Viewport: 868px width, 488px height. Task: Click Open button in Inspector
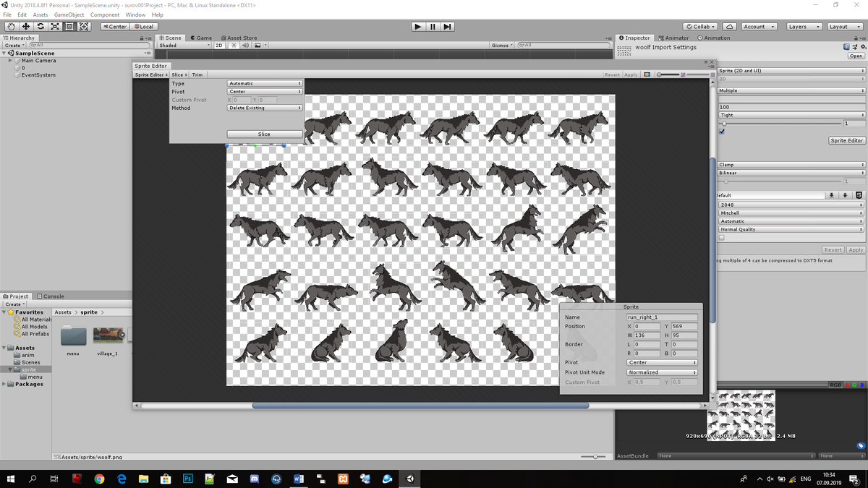pos(856,56)
